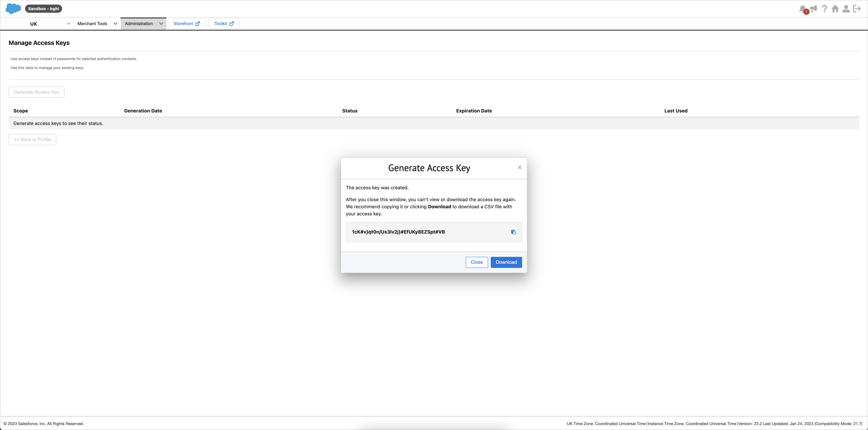Viewport: 868px width, 430px height.
Task: Click the Salesforce cloud logo
Action: [13, 8]
